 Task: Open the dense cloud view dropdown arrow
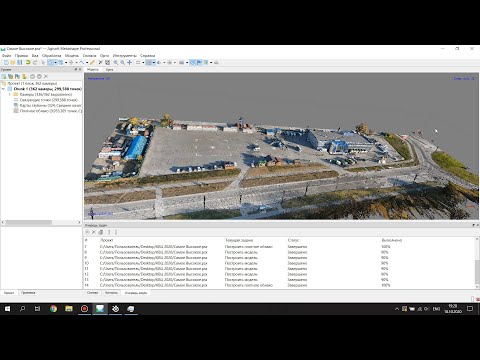click(154, 62)
